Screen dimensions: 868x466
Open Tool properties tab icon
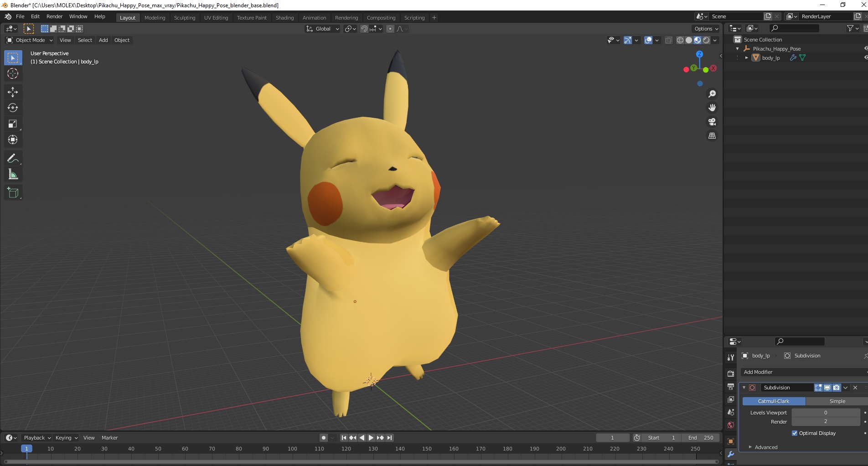(x=731, y=357)
